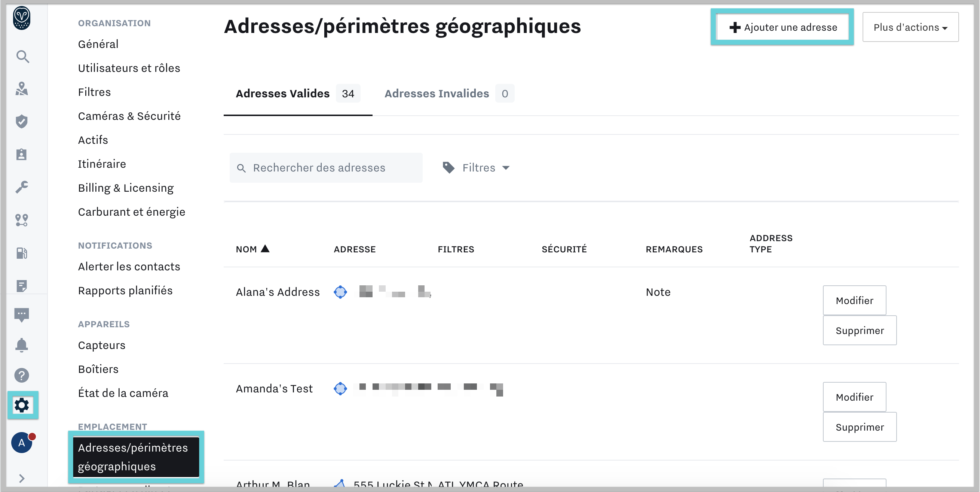This screenshot has width=980, height=492.
Task: Open the fuel pump icon
Action: [x=22, y=253]
